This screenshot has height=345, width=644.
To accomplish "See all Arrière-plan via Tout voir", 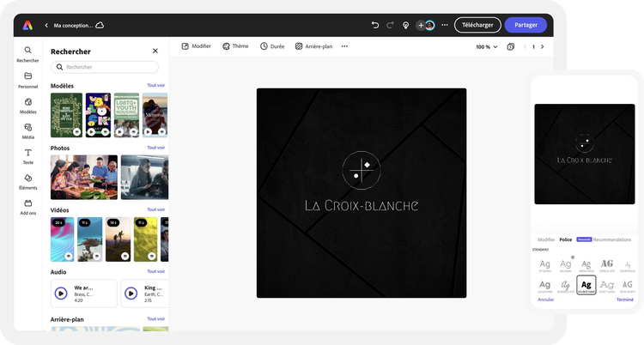I will (156, 318).
